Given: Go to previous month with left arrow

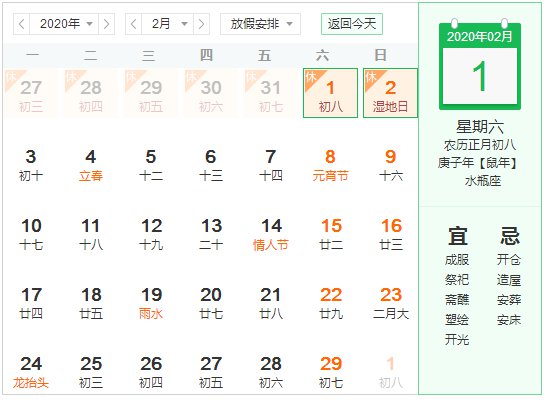Looking at the screenshot, I should [133, 24].
